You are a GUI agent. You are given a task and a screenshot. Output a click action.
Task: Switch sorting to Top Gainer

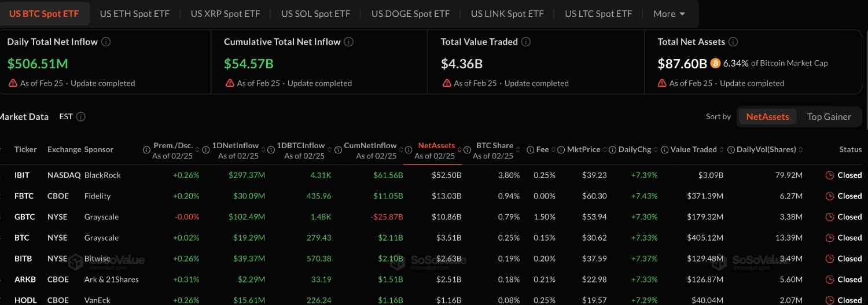829,117
